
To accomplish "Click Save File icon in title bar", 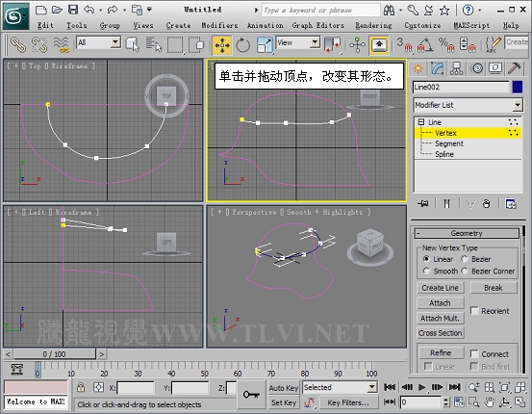I will [x=73, y=10].
